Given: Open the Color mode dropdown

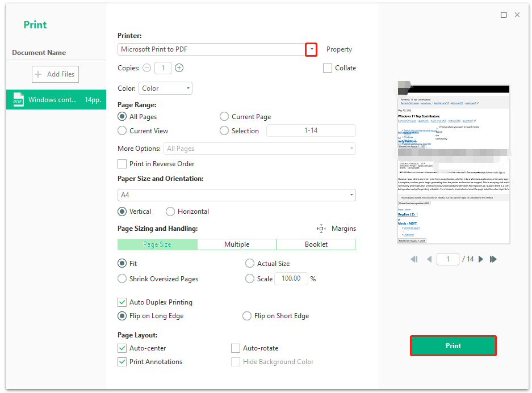Looking at the screenshot, I should tap(165, 88).
